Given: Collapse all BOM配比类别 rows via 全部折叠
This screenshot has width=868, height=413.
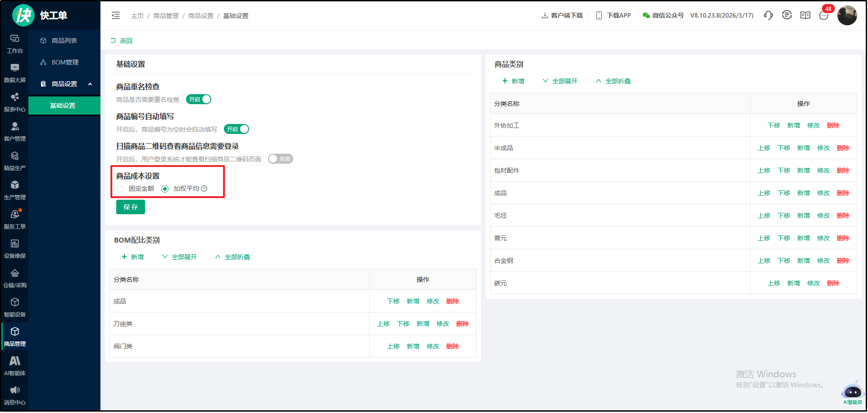Looking at the screenshot, I should (x=232, y=257).
